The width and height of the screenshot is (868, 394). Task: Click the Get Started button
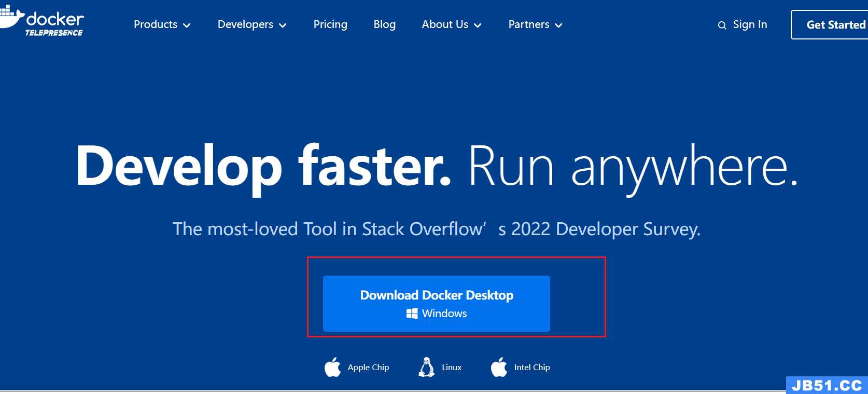tap(830, 25)
